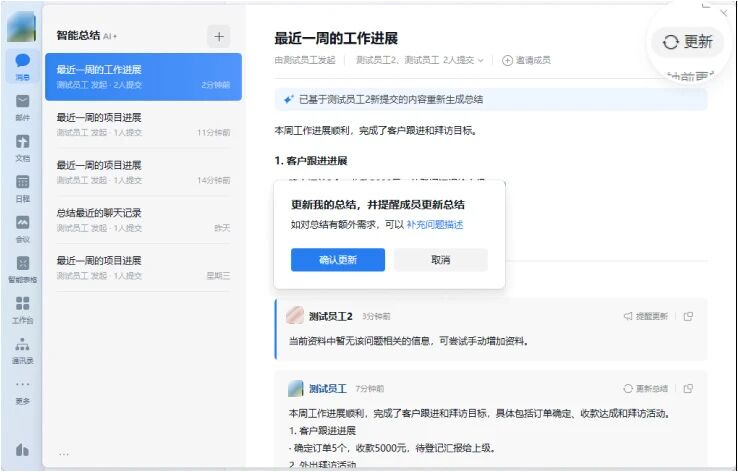Image resolution: width=738 pixels, height=472 pixels.
Task: Click the 更新 refresh button at top right
Action: pos(687,42)
